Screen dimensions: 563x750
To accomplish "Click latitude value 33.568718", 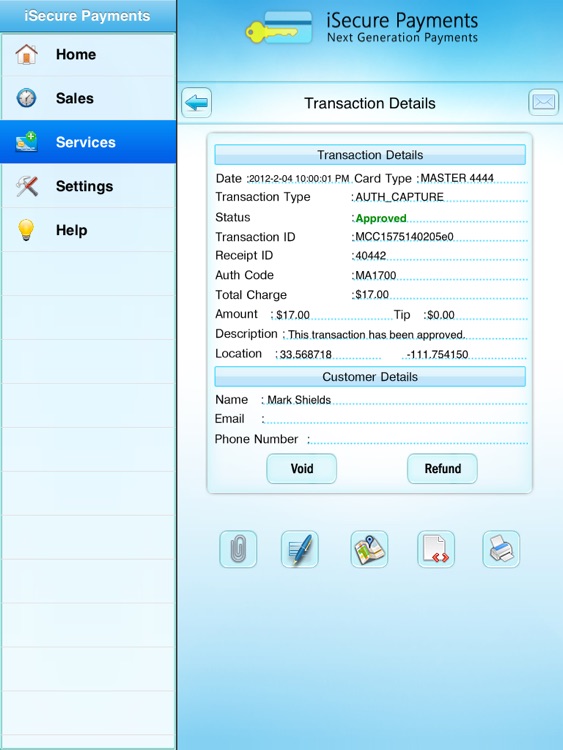I will click(x=306, y=354).
